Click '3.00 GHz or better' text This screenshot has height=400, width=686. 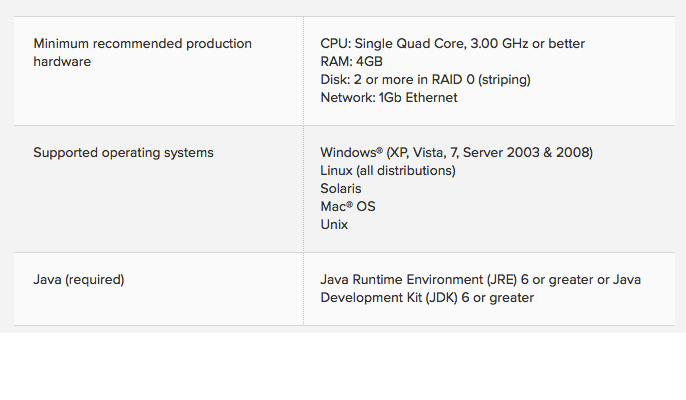[528, 44]
